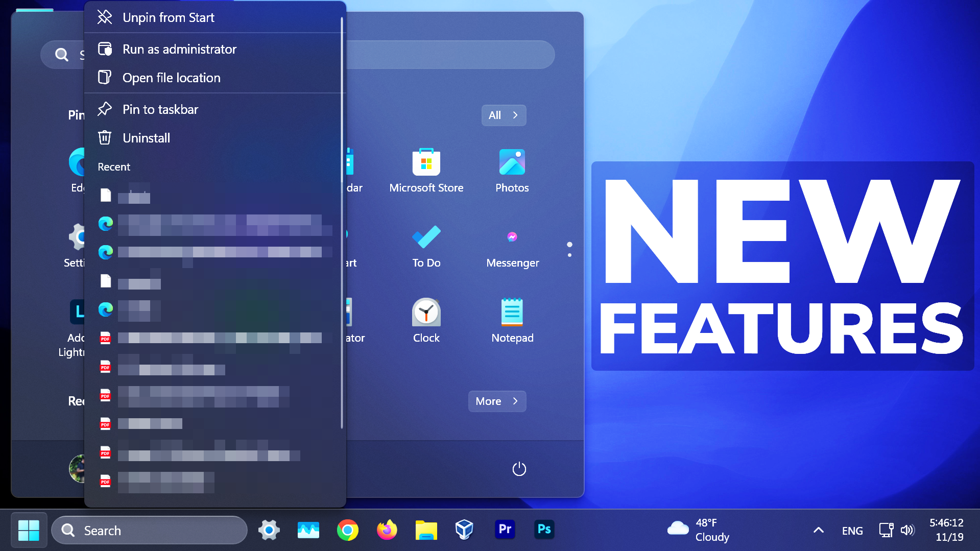
Task: Select Run as administrator from the context menu
Action: coord(179,49)
